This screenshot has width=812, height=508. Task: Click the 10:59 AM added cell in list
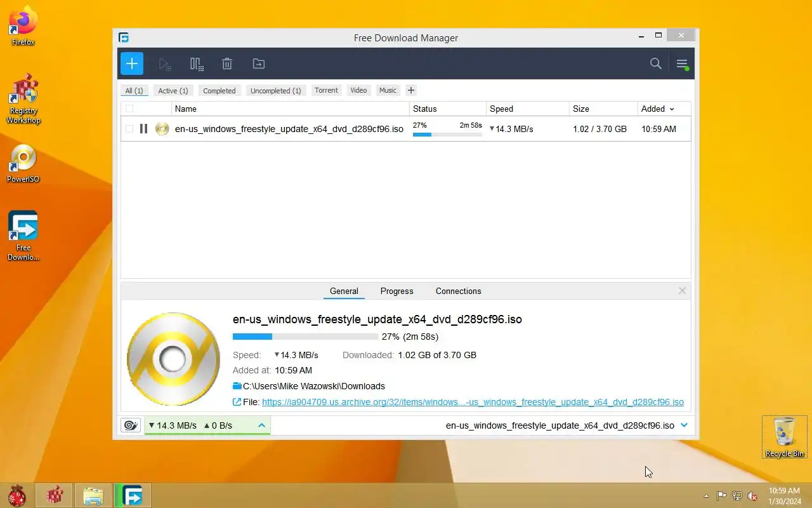tap(658, 129)
